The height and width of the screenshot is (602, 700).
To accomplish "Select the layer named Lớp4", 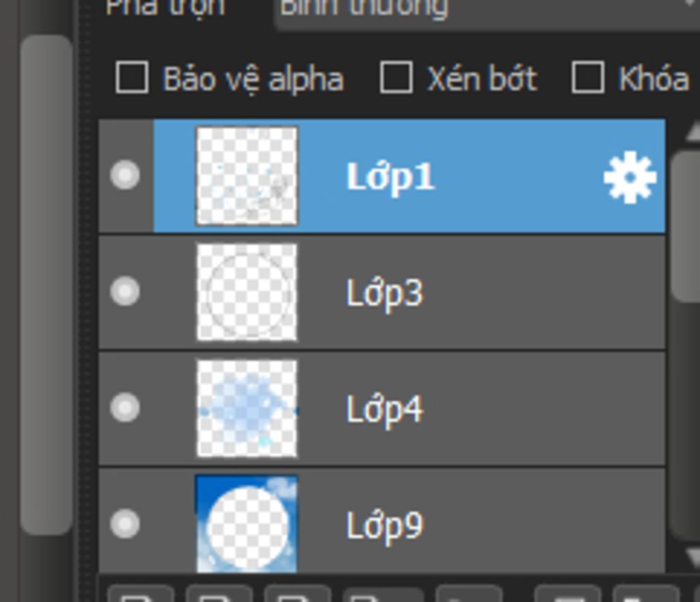I will tap(382, 408).
